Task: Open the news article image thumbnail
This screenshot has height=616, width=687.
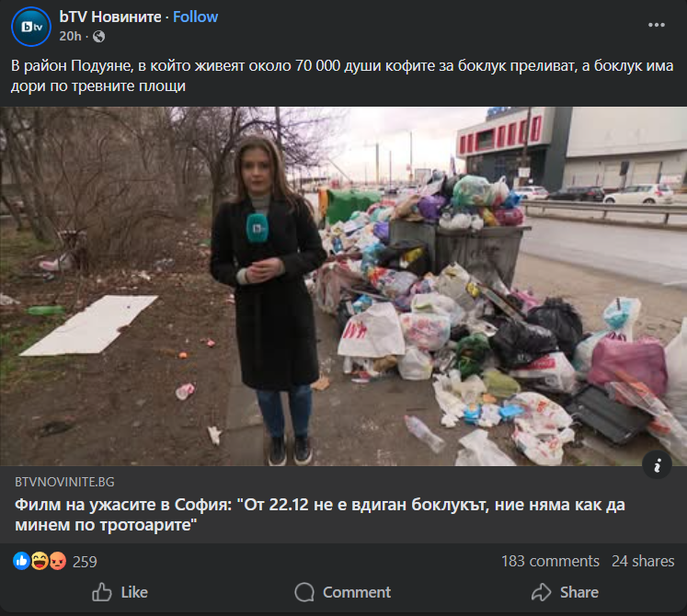Action: coord(344,286)
